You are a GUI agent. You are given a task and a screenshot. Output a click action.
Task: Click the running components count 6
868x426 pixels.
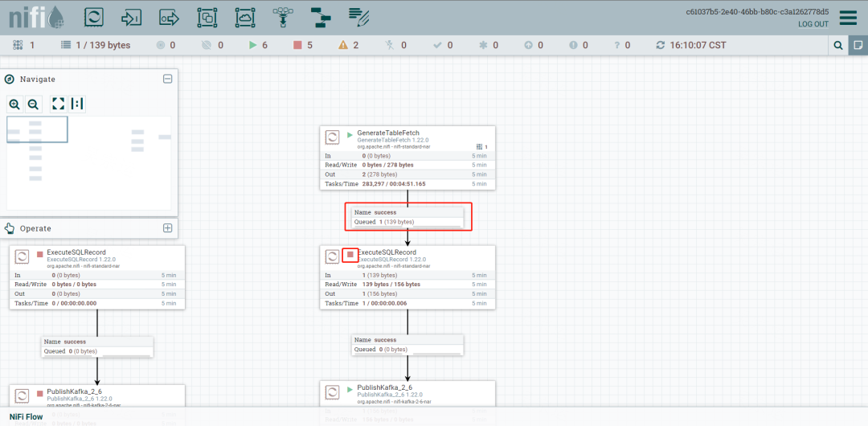pos(264,45)
